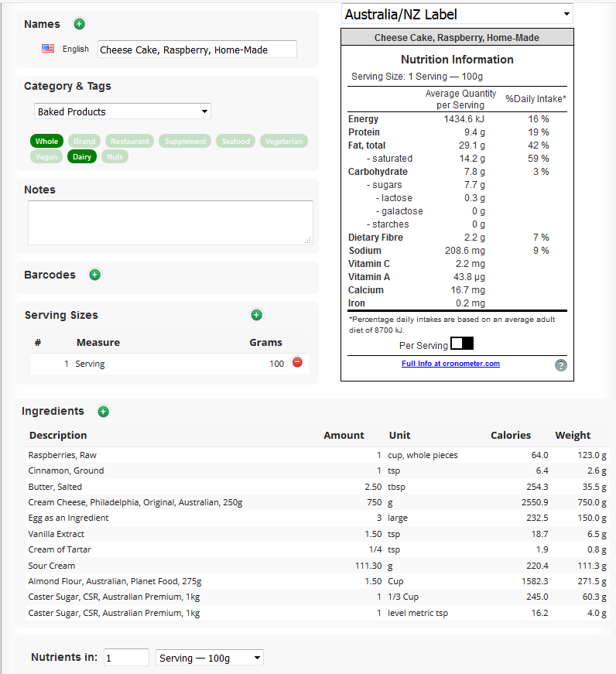Enable the Nuts tag
This screenshot has width=616, height=674.
[x=115, y=157]
